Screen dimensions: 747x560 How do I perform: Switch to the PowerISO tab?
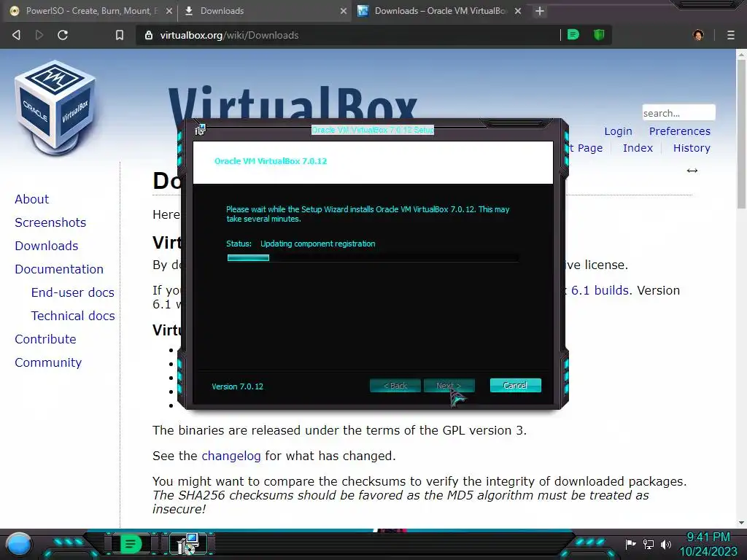90,11
